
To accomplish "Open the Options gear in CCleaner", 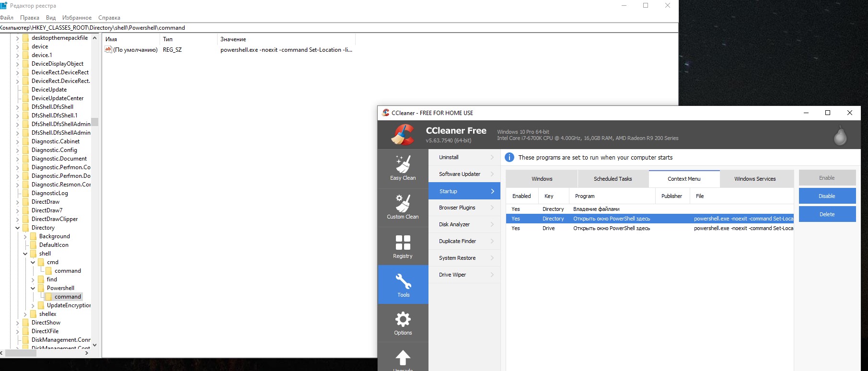I will (x=403, y=323).
